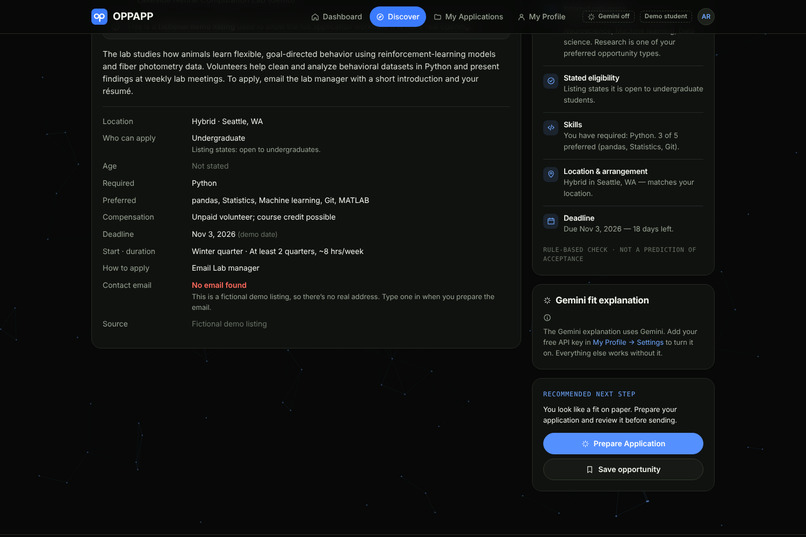Click the Discover compass icon

[x=380, y=17]
